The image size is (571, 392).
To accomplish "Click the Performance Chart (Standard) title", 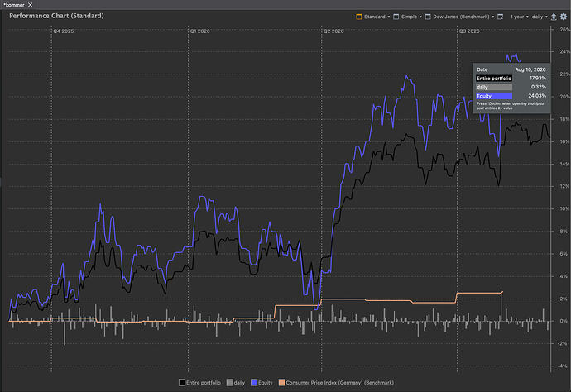I will pos(56,16).
